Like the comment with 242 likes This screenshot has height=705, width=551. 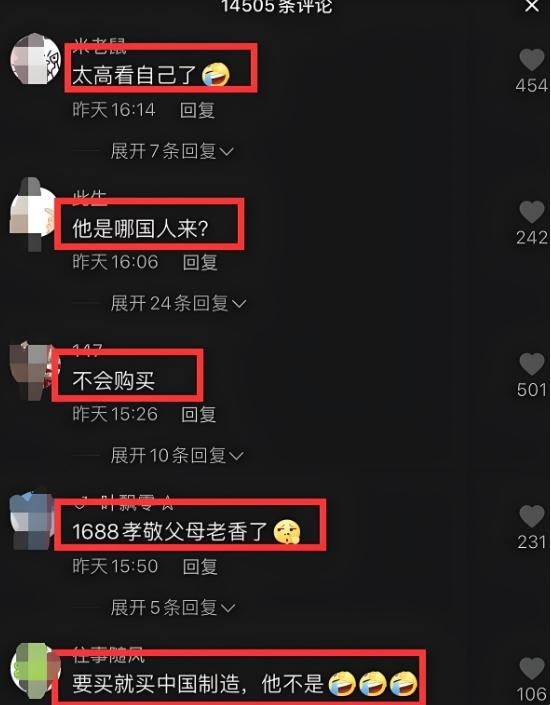pos(532,212)
